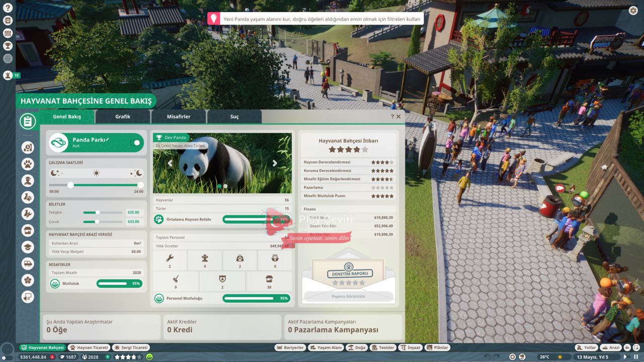
Task: Open the animals paw icon in sidebar
Action: 28,164
